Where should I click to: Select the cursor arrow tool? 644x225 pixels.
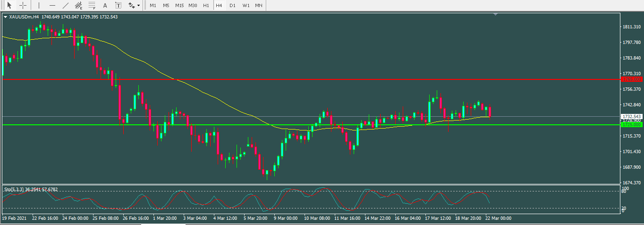click(8, 6)
